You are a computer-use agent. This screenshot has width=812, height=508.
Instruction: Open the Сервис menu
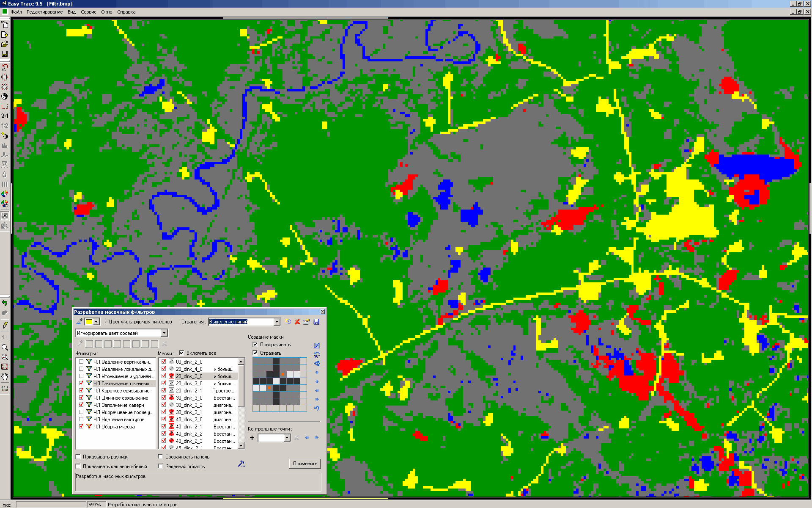pyautogui.click(x=88, y=12)
